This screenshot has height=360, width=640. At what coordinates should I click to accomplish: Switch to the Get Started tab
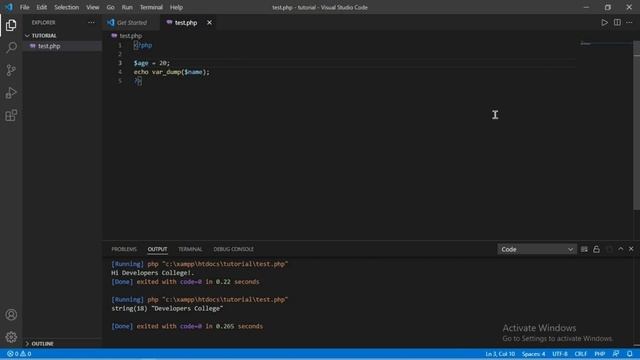(x=131, y=22)
